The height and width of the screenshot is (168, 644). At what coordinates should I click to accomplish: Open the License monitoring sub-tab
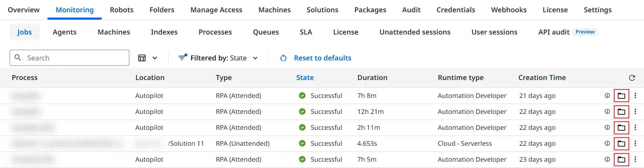click(x=346, y=32)
